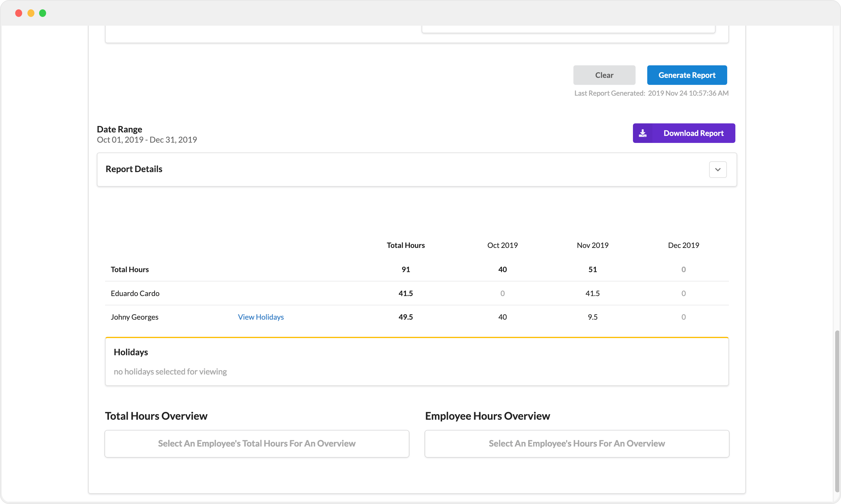Viewport: 841px width, 504px height.
Task: Click the yellow minimize window button
Action: 31,13
